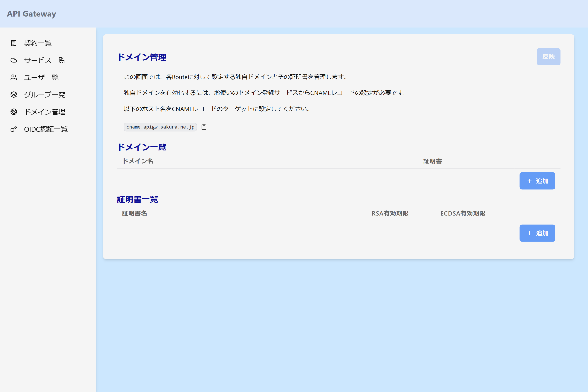
Task: Go to OIDC認証一覧 in the sidebar
Action: click(46, 129)
